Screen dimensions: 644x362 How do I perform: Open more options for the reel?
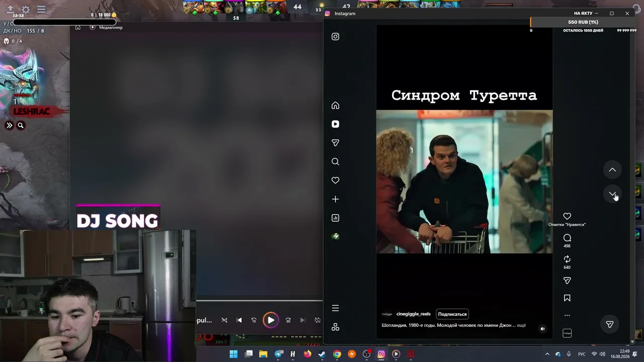click(567, 315)
